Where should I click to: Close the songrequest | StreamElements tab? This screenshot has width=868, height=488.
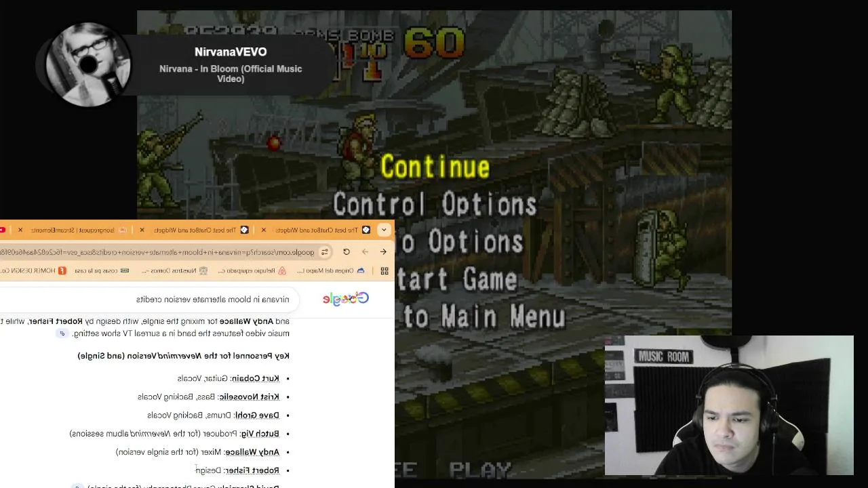20,230
